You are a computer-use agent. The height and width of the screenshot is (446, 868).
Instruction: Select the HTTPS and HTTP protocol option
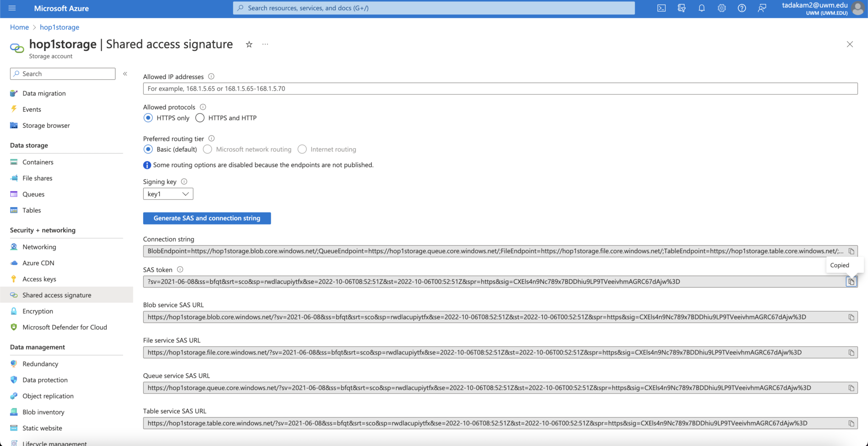pos(200,118)
